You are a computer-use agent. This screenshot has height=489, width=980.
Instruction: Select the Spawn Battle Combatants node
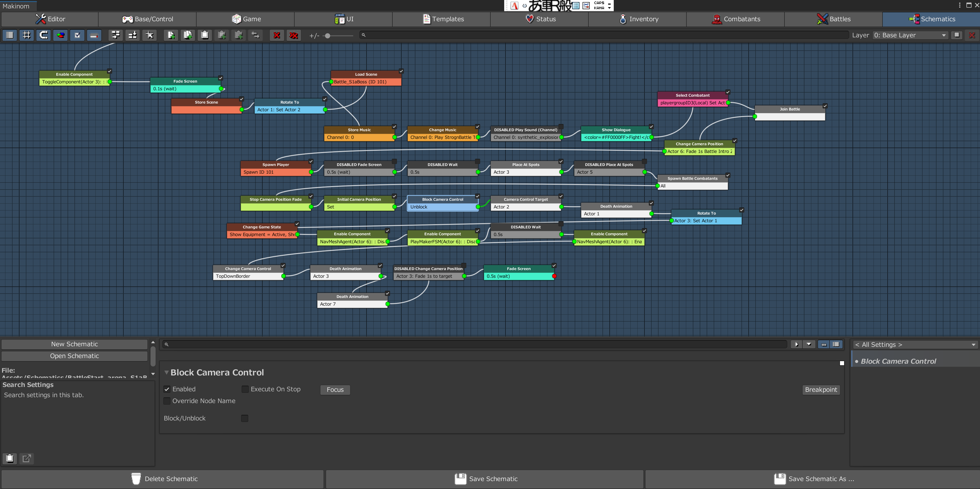[x=692, y=182]
